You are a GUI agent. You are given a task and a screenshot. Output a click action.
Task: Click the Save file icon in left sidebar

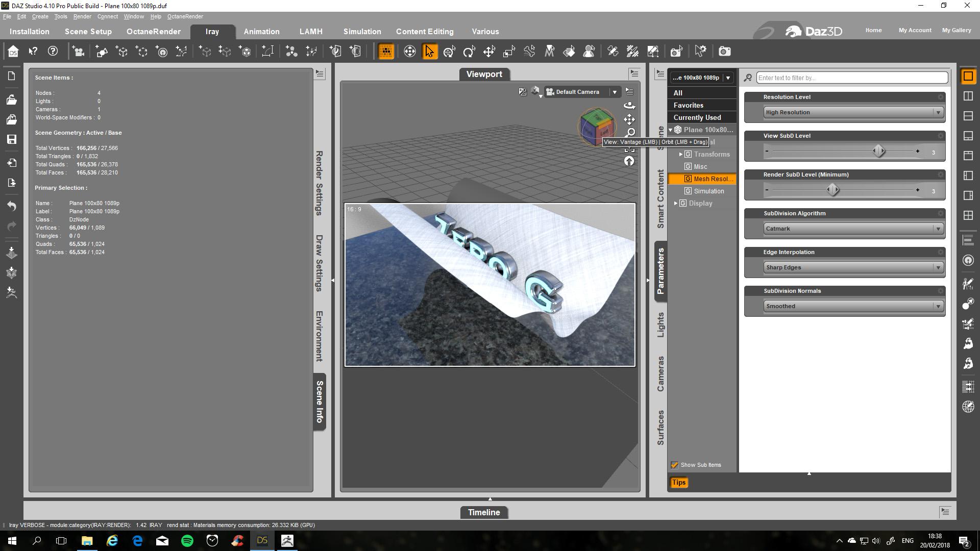[x=11, y=139]
